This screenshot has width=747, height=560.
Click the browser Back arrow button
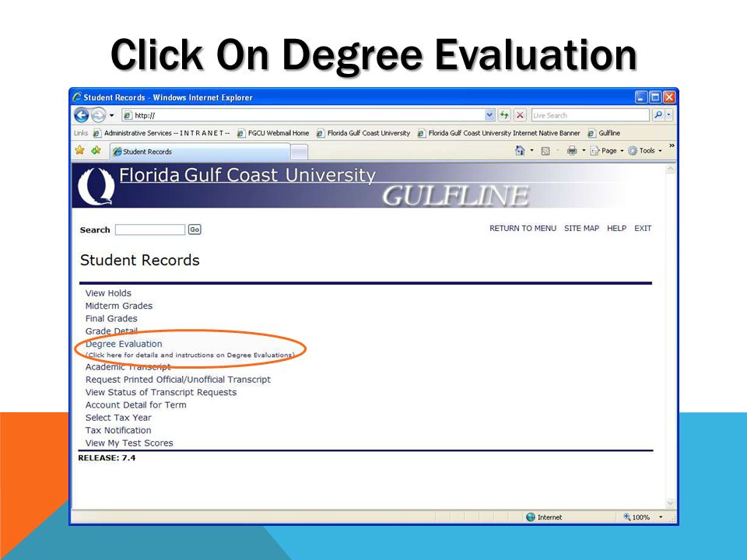coord(82,115)
